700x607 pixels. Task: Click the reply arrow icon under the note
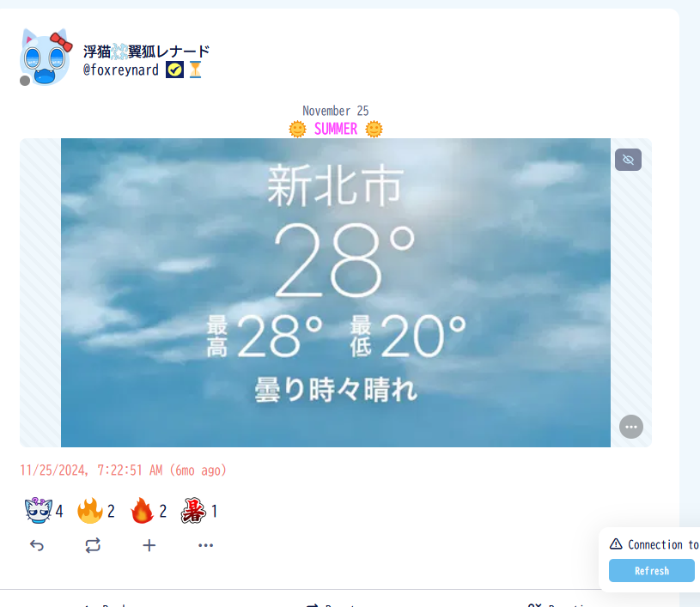tap(37, 545)
